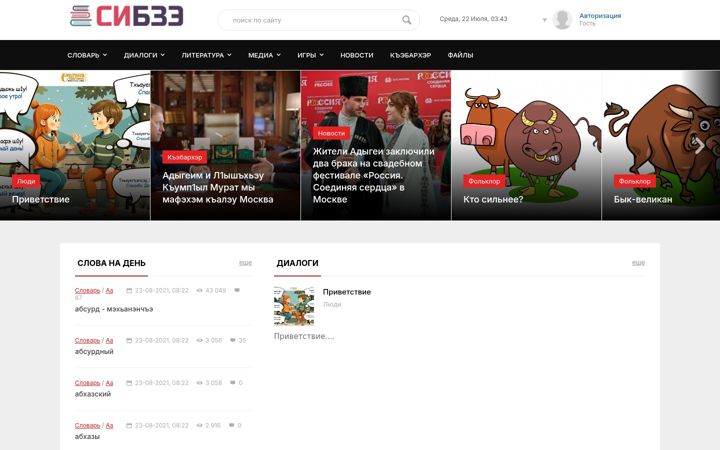Screen dimensions: 720x450
Task: Click Словарь link above абсурд - мэхьанэнчъэ
Action: pyautogui.click(x=87, y=291)
